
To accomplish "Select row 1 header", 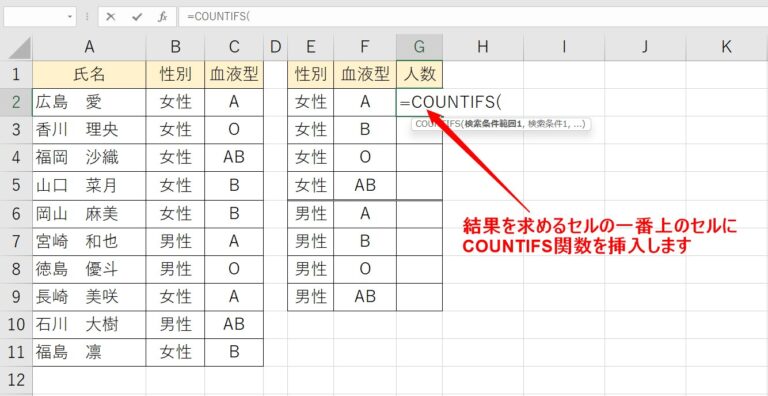I will pyautogui.click(x=16, y=74).
